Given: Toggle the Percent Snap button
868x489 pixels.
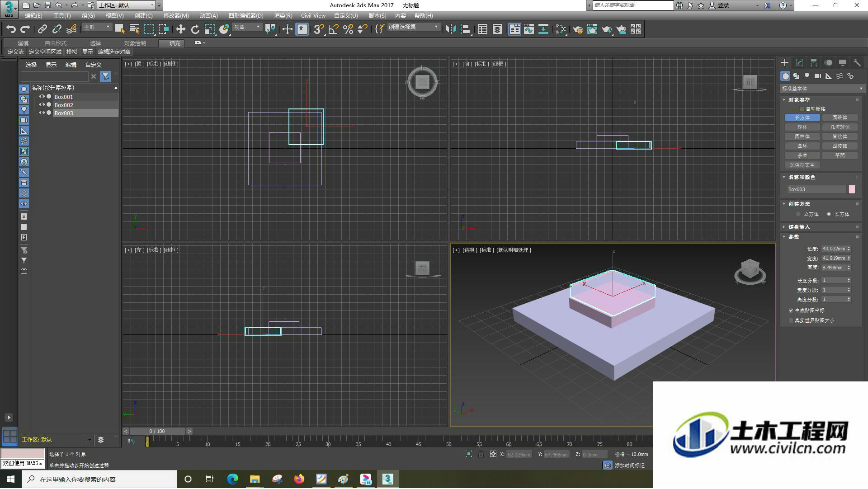Looking at the screenshot, I should [348, 29].
